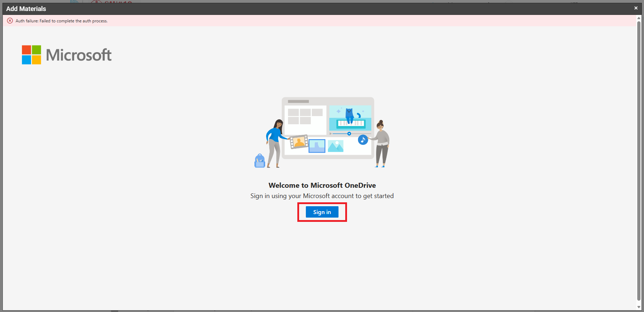This screenshot has width=644, height=312.
Task: Click the vertical scrollbar thumb
Action: [x=639, y=160]
